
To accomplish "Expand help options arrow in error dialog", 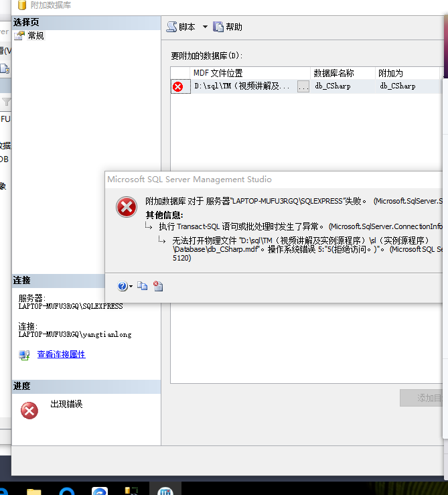I will pos(131,286).
